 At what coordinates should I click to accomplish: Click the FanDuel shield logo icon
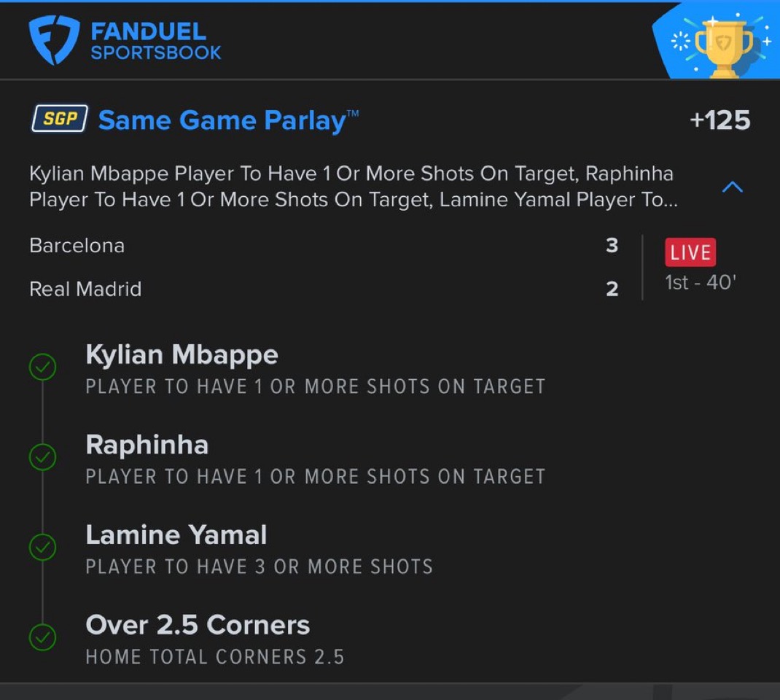(53, 40)
